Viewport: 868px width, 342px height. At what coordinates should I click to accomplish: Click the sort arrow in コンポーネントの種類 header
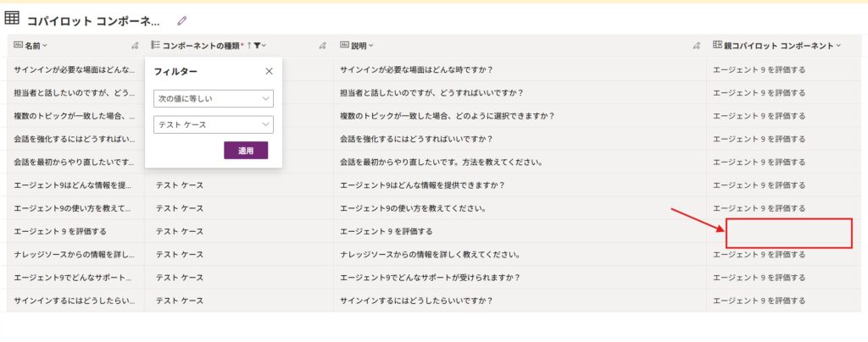coord(248,46)
